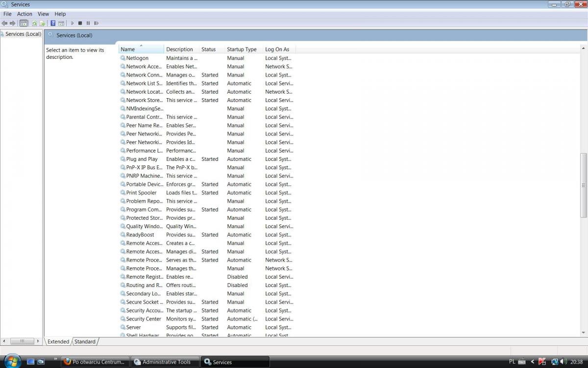Click the vertical scrollbar thumb in services list

click(583, 185)
